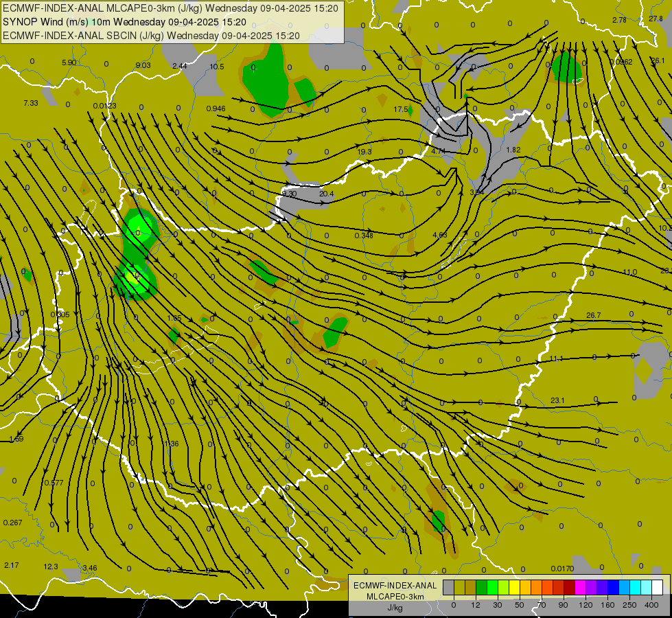Click the map value 19.3

[x=364, y=152]
